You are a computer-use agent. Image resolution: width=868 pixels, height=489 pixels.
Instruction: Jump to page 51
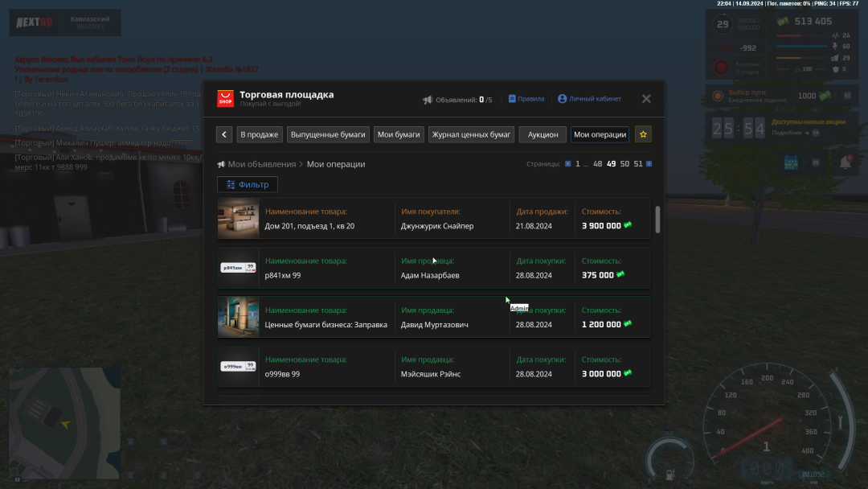click(x=637, y=164)
